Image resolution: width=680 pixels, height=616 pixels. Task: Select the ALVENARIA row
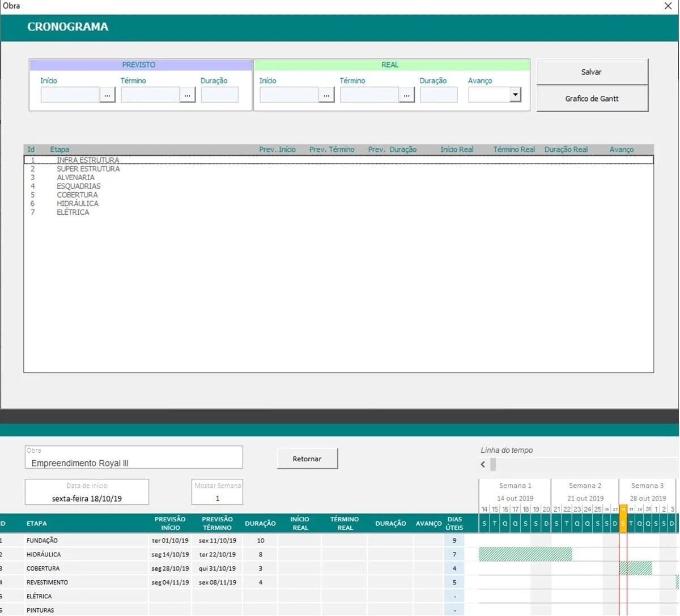[338, 177]
